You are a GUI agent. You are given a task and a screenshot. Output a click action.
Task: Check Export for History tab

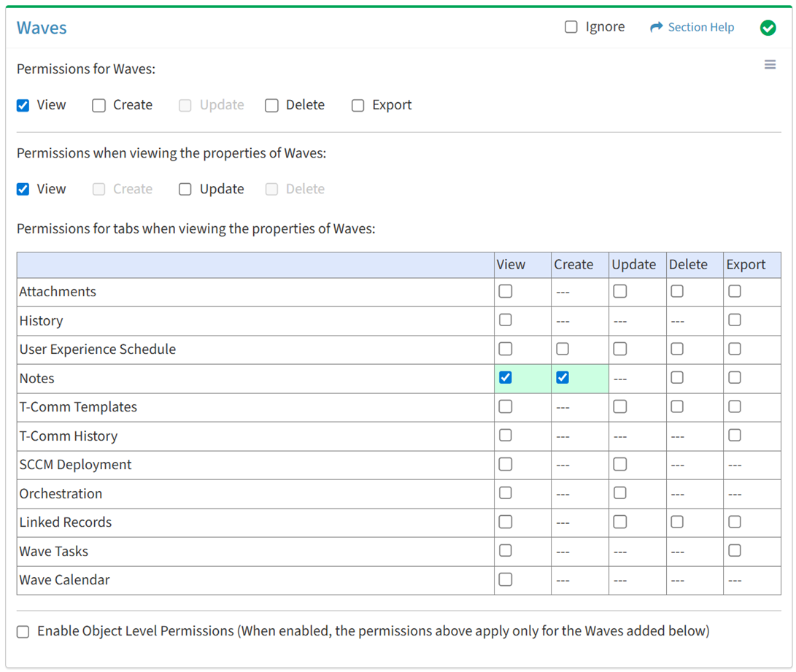(735, 320)
